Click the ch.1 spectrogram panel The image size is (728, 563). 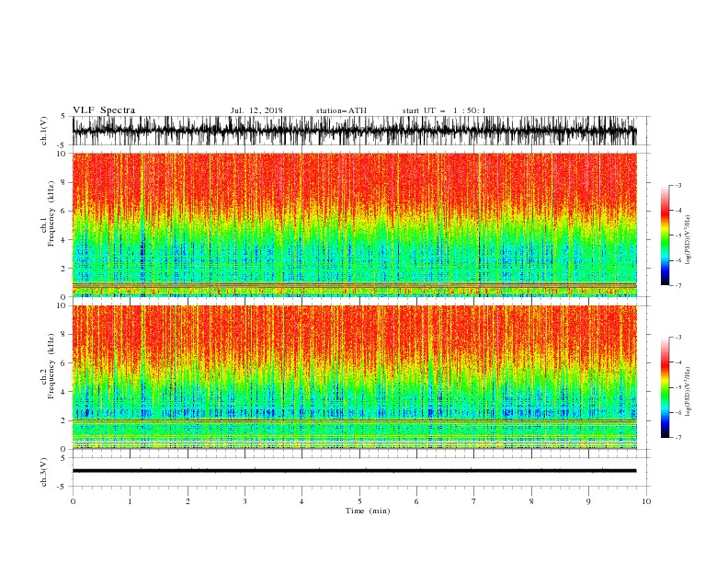point(354,224)
